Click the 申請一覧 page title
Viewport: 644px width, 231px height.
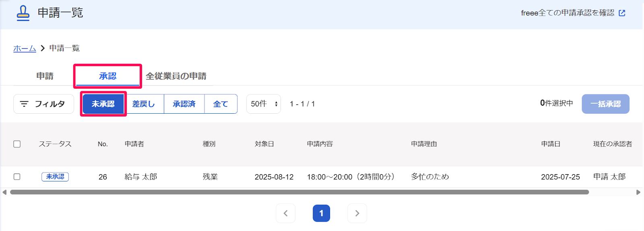60,13
